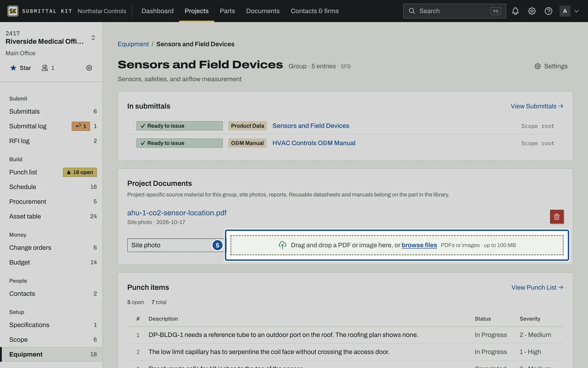Click the Equipment breadcrumb link
Screen dimensions: 588x368
pyautogui.click(x=133, y=44)
